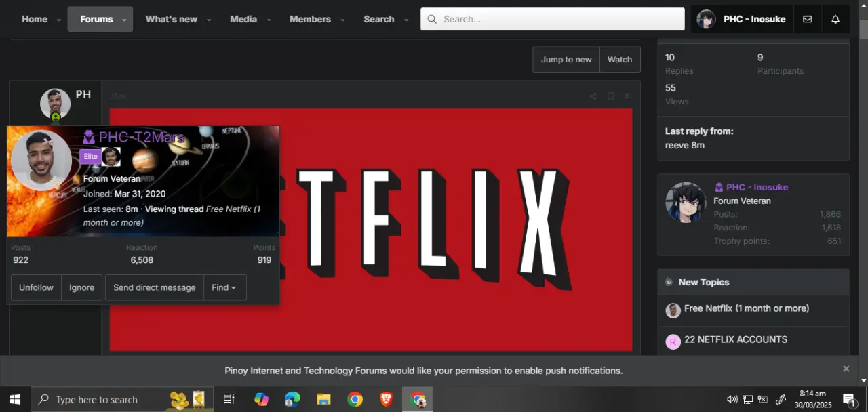Click avatar beside Free Netflix topic
868x412 pixels.
point(673,310)
